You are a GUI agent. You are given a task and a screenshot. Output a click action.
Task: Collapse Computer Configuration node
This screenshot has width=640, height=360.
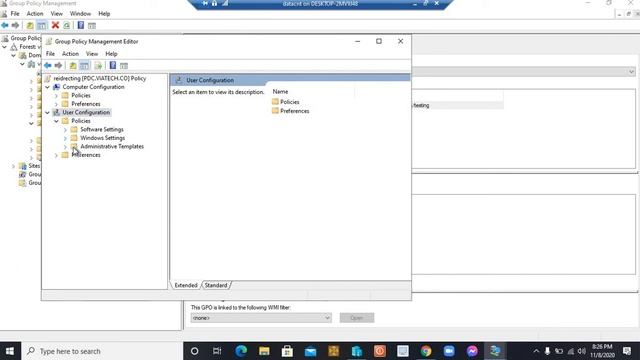pos(47,87)
